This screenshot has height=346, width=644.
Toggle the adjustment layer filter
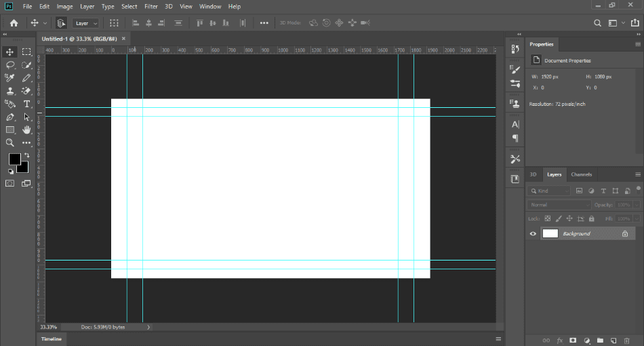(x=591, y=191)
